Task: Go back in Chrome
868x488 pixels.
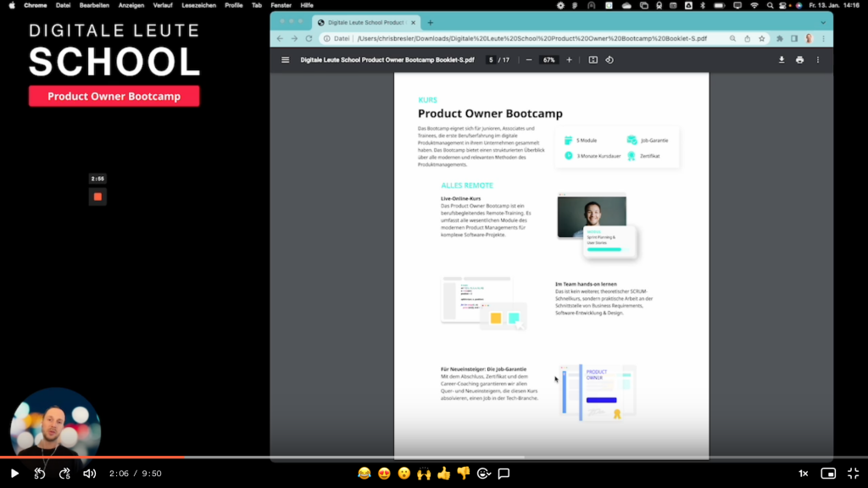Action: tap(280, 39)
